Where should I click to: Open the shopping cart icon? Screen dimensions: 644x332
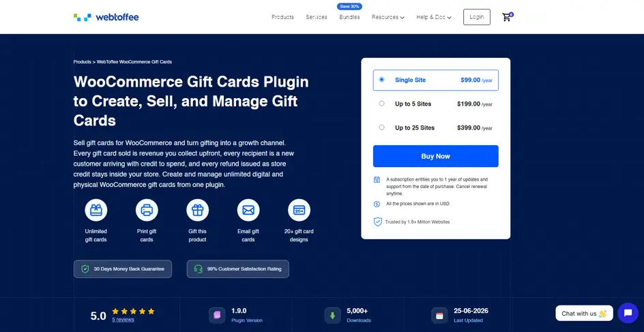(x=507, y=17)
